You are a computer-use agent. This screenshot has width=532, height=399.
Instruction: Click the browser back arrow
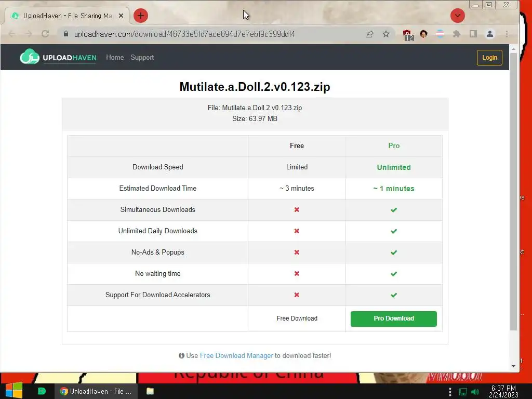[12, 34]
